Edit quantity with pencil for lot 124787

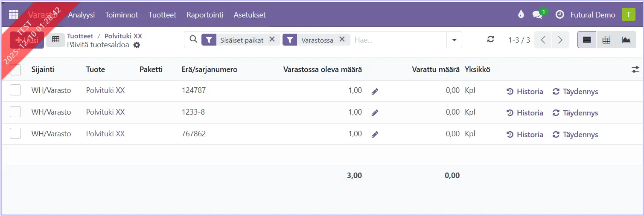tap(375, 91)
